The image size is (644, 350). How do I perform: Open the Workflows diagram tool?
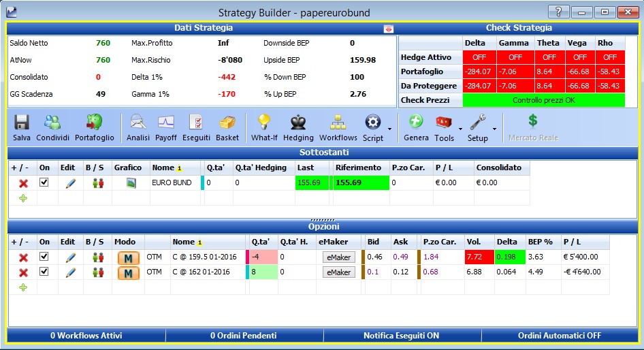338,128
